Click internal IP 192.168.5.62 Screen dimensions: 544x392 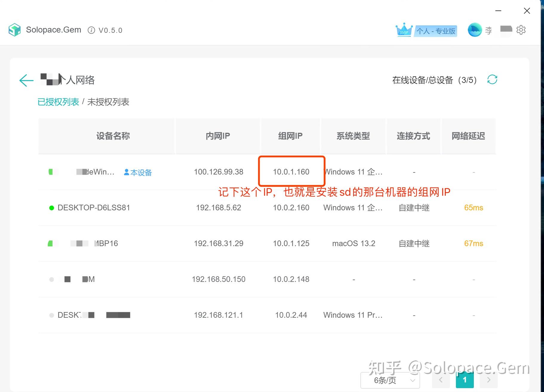[x=219, y=208]
